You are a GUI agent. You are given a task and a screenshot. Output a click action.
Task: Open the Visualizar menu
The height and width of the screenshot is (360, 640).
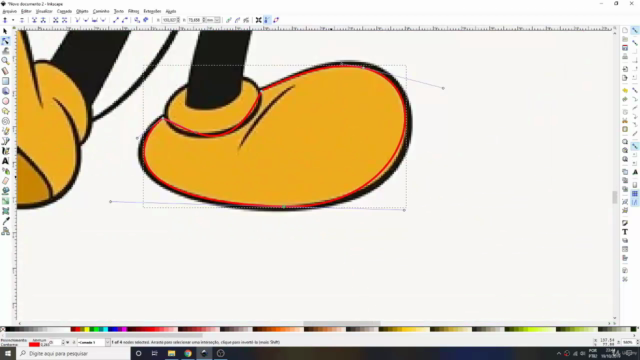[x=44, y=11]
